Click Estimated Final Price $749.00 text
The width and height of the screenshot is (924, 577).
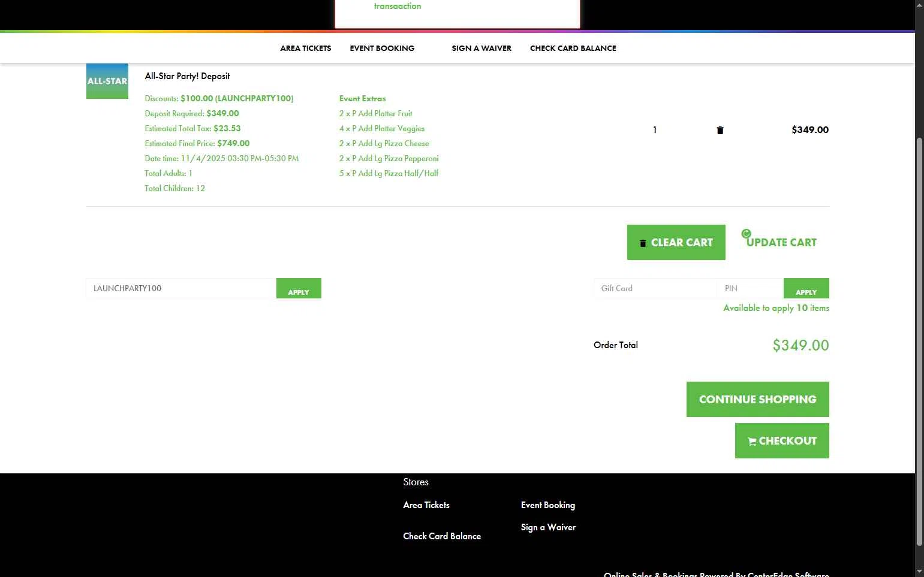(197, 143)
